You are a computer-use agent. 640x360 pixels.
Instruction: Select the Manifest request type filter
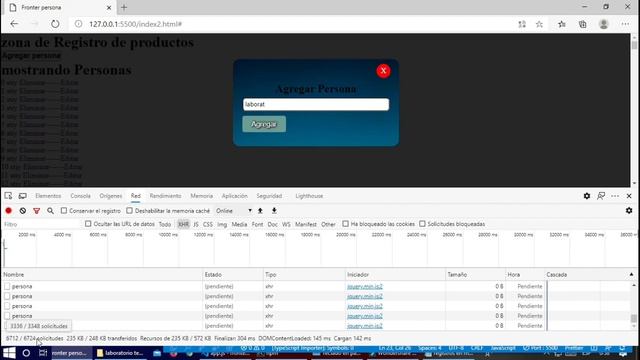point(306,224)
